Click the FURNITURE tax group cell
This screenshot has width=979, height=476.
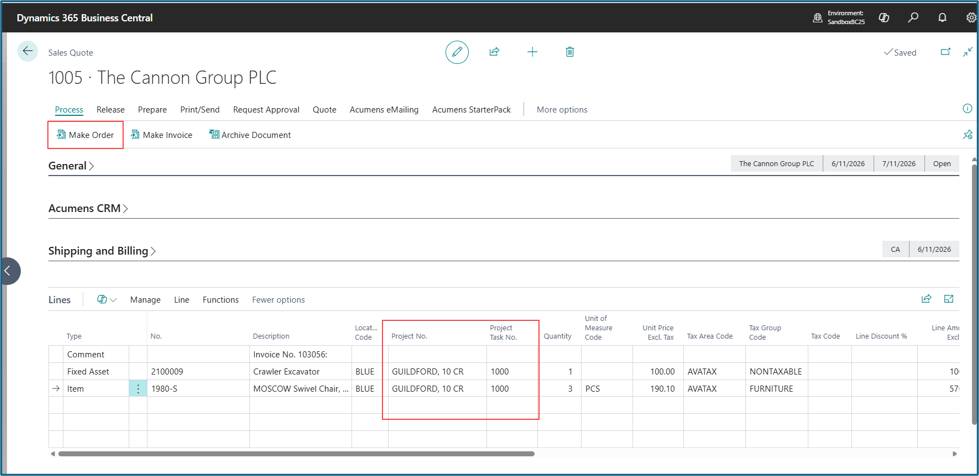tap(776, 389)
